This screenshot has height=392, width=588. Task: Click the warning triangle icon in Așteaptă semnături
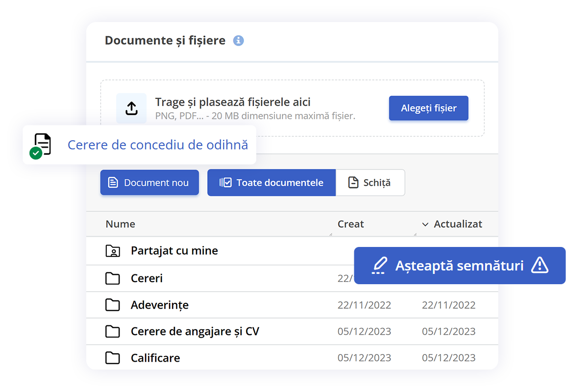click(x=539, y=265)
